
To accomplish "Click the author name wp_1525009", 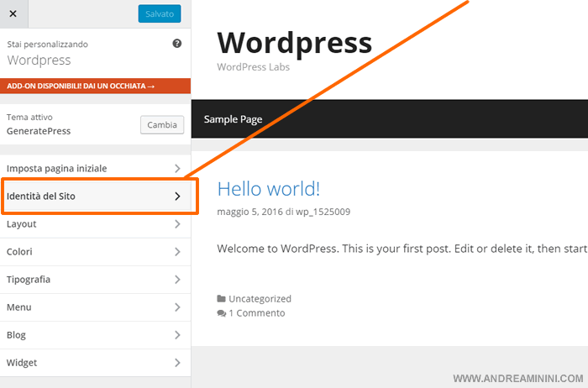I will pos(323,212).
